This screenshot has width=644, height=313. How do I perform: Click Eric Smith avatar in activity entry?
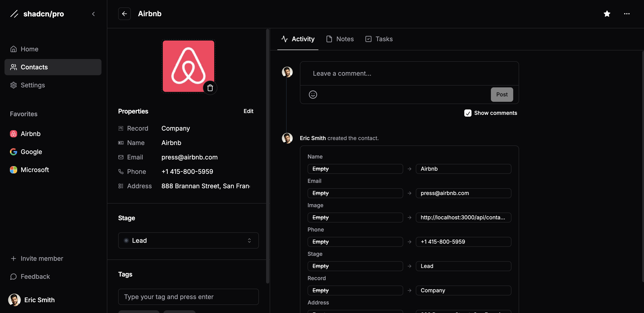click(x=287, y=138)
